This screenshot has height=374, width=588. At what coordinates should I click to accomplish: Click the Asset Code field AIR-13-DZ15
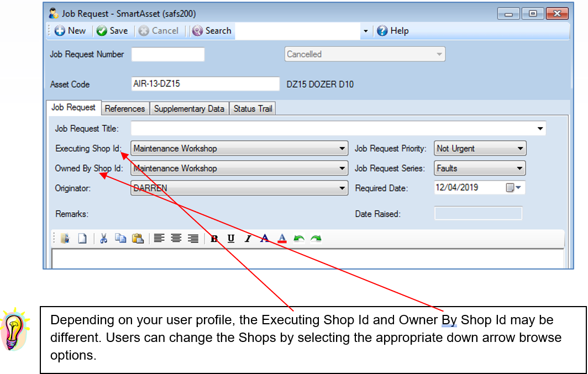[x=206, y=83]
